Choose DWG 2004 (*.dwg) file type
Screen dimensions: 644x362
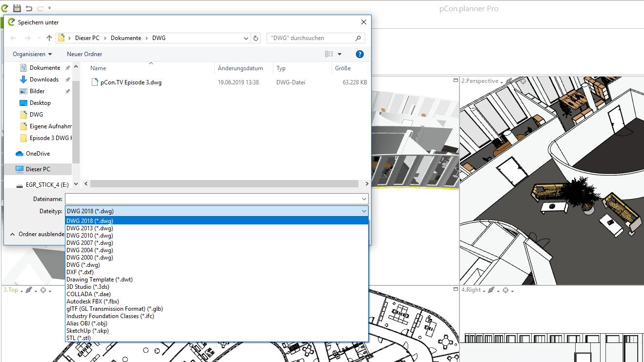click(x=217, y=250)
